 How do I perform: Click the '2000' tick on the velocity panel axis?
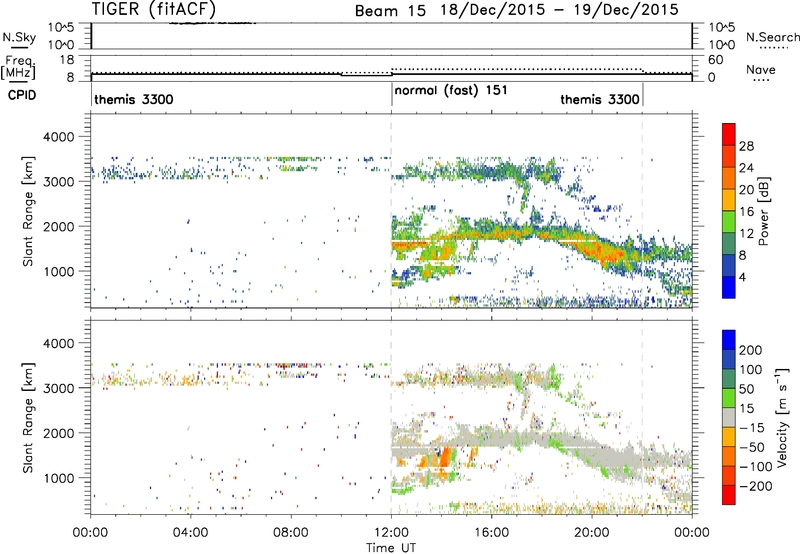pyautogui.click(x=58, y=433)
